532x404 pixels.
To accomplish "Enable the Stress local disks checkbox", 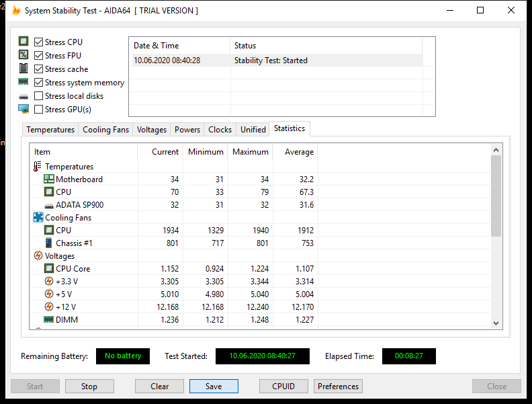I will 39,95.
